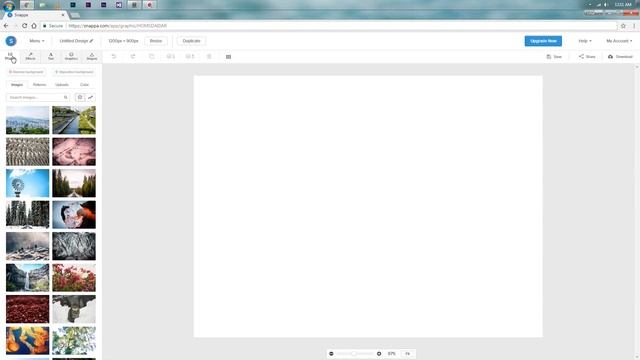Click the copy/duplicate element icon in toolbar
640x360 pixels.
[152, 56]
